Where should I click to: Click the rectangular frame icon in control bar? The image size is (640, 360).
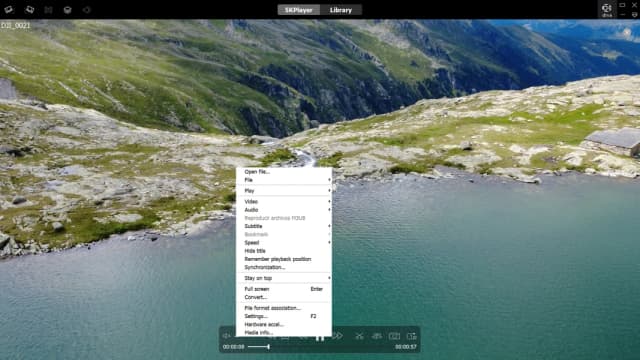pos(394,336)
